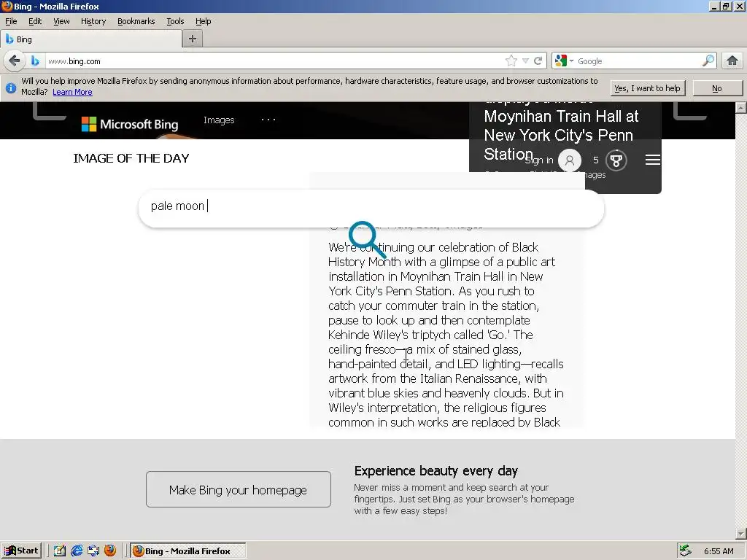This screenshot has height=560, width=747.
Task: Click the Bing - Mozilla Firefox taskbar button
Action: [x=188, y=551]
